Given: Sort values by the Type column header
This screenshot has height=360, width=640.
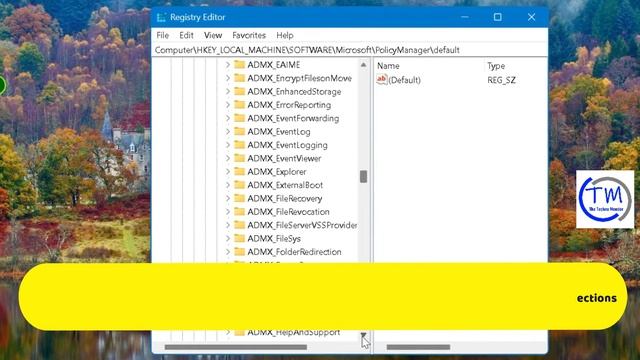Looking at the screenshot, I should pyautogui.click(x=496, y=66).
